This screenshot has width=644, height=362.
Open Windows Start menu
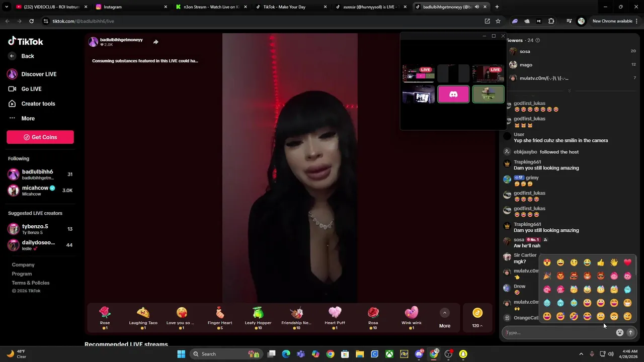click(x=181, y=354)
